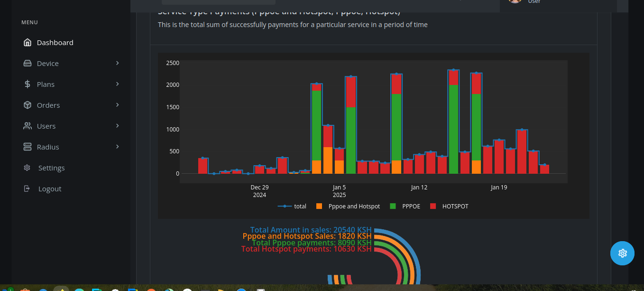Click the package icon beside Orders
Screen dimensions: 644x291
point(28,105)
